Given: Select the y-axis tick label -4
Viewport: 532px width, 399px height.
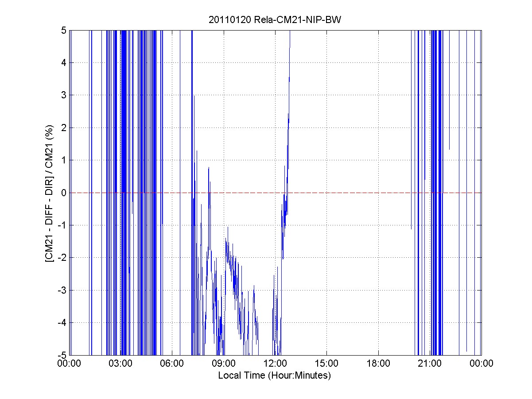Looking at the screenshot, I should [x=62, y=322].
